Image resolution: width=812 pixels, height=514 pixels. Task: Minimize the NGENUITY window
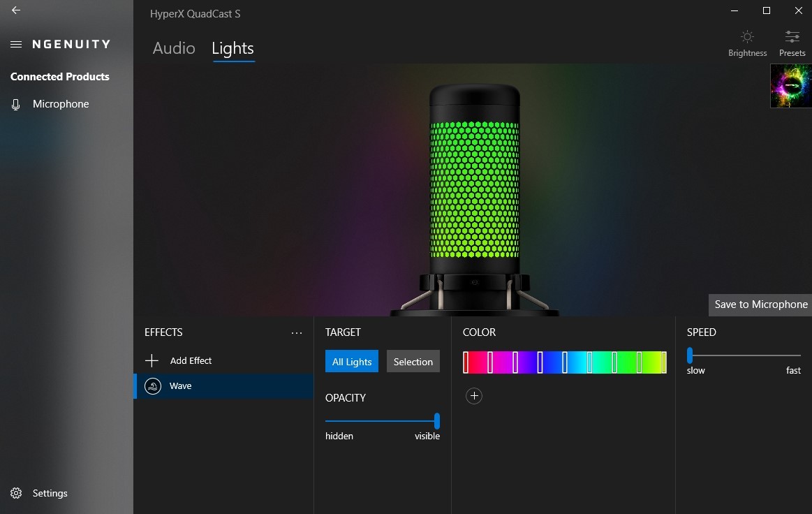(735, 10)
